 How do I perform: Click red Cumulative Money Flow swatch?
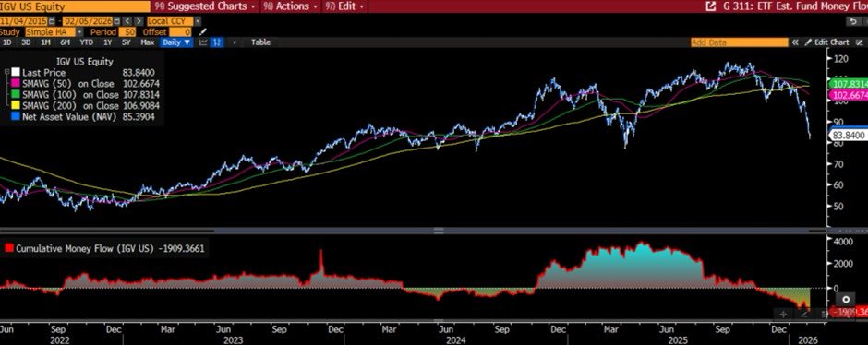coord(9,248)
